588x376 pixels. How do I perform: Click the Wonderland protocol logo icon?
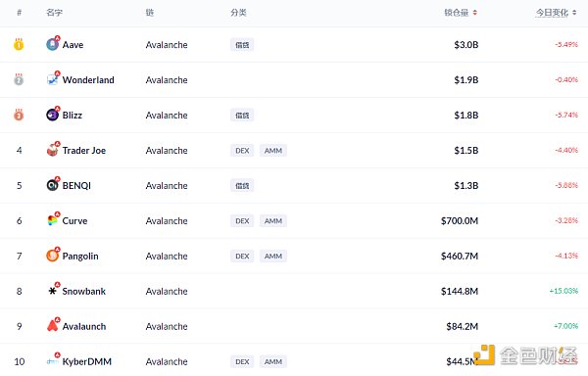pyautogui.click(x=53, y=79)
